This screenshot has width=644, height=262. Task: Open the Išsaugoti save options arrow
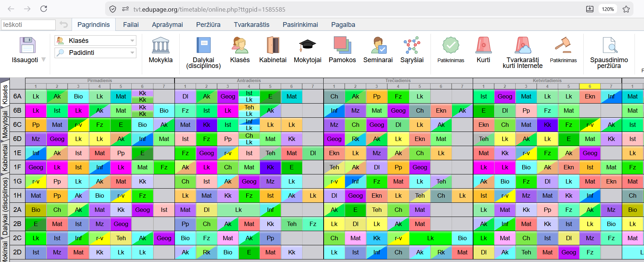click(44, 60)
